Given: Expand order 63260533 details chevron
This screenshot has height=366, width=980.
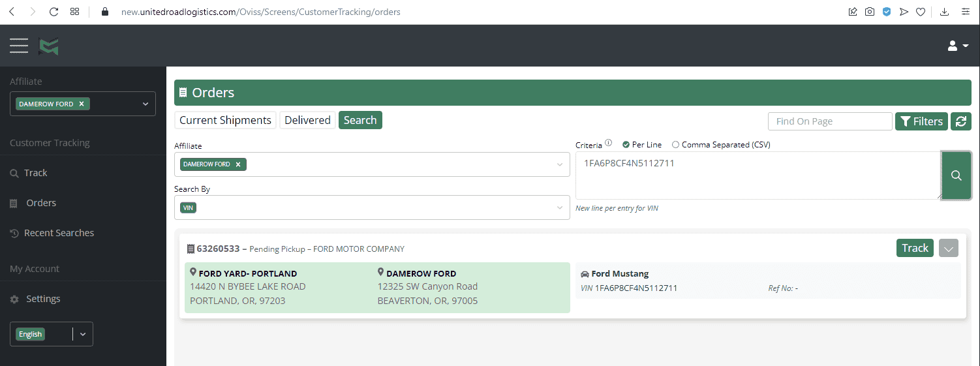Looking at the screenshot, I should point(949,248).
